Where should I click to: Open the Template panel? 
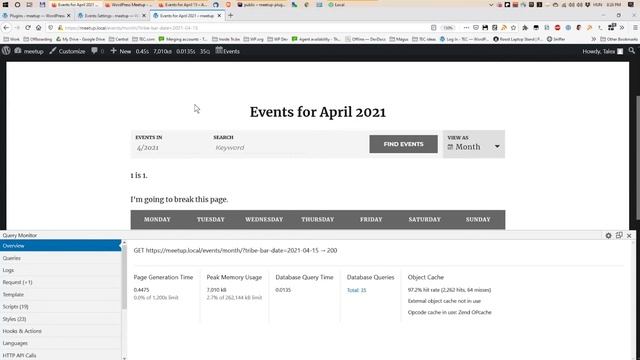[x=60, y=294]
